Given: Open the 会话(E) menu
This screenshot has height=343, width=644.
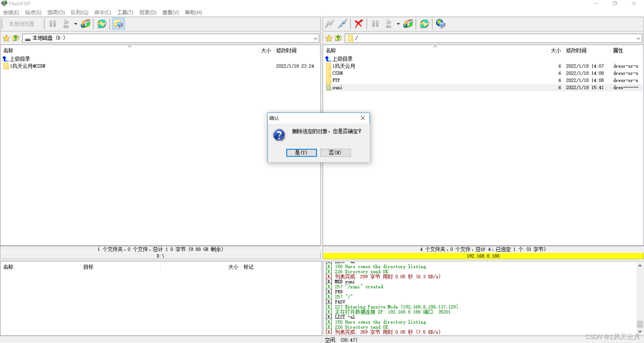Looking at the screenshot, I should pos(11,12).
